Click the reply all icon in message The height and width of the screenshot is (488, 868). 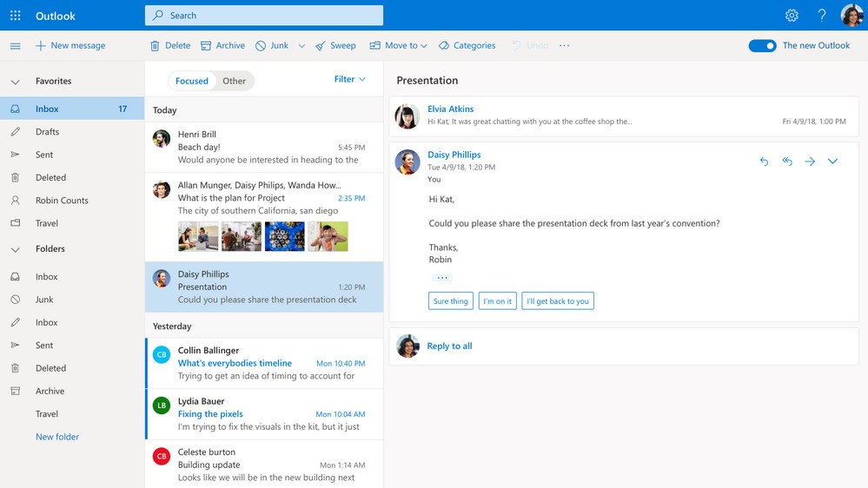[787, 162]
